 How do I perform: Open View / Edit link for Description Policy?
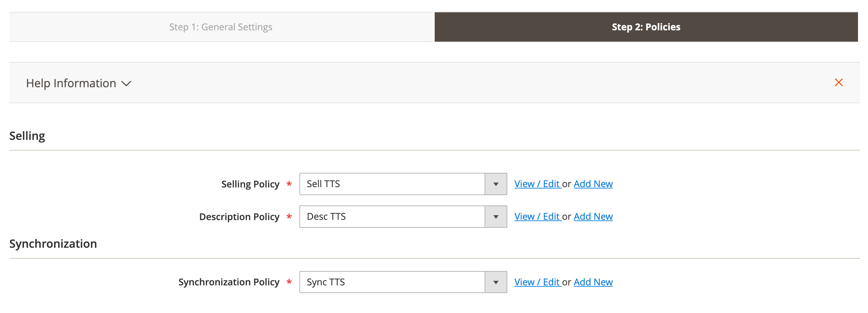pyautogui.click(x=537, y=217)
